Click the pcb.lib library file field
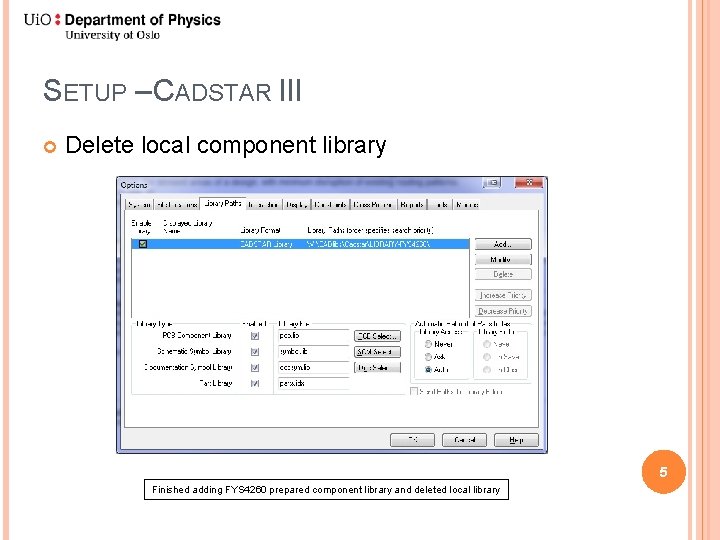720x540 pixels. (313, 336)
